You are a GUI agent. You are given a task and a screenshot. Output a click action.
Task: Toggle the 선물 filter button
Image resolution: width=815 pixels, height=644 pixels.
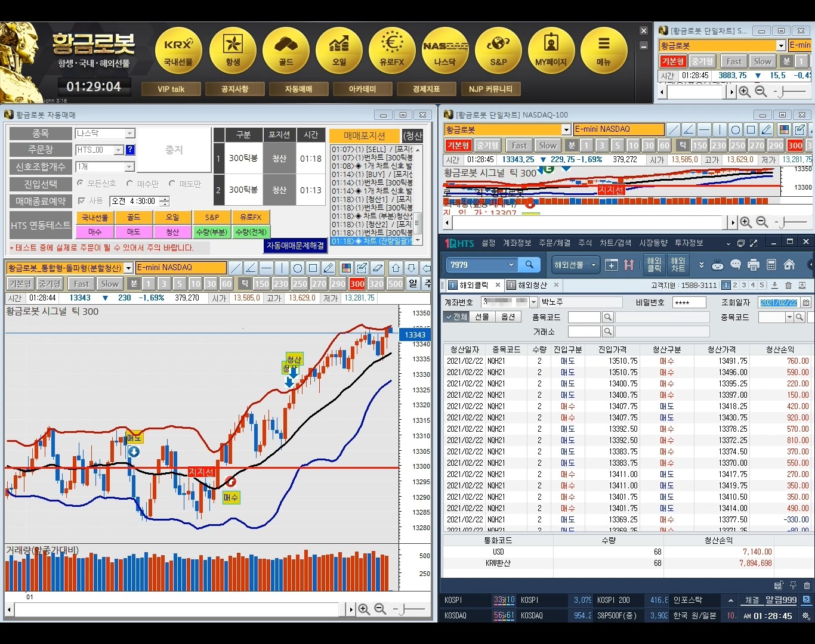pyautogui.click(x=482, y=317)
